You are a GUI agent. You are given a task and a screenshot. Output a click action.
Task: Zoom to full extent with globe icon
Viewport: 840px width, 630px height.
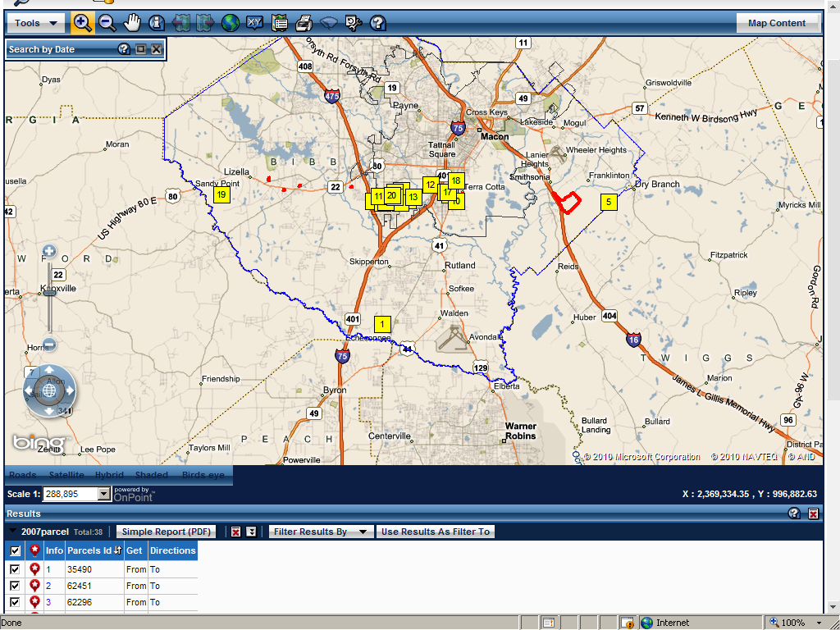coord(230,23)
